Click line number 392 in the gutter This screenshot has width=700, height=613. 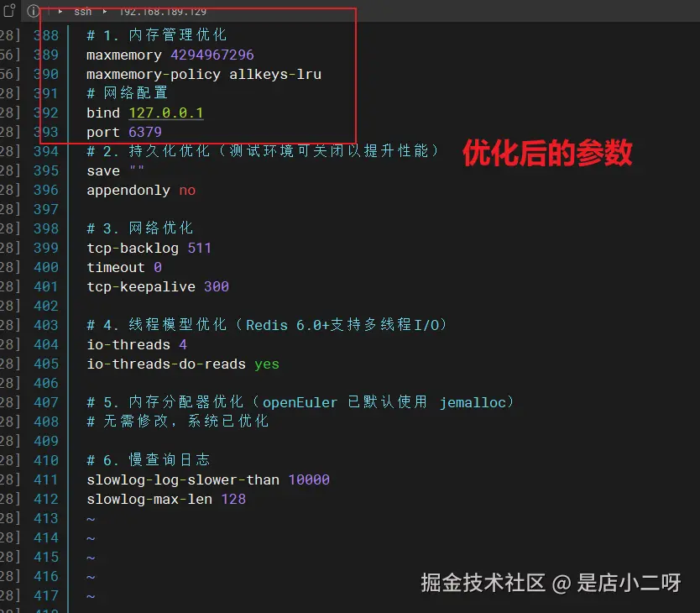[46, 113]
